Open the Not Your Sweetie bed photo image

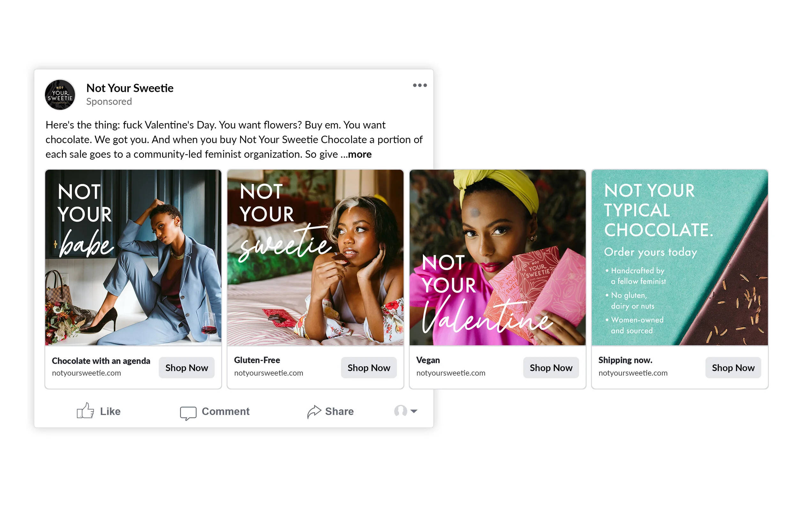point(316,258)
